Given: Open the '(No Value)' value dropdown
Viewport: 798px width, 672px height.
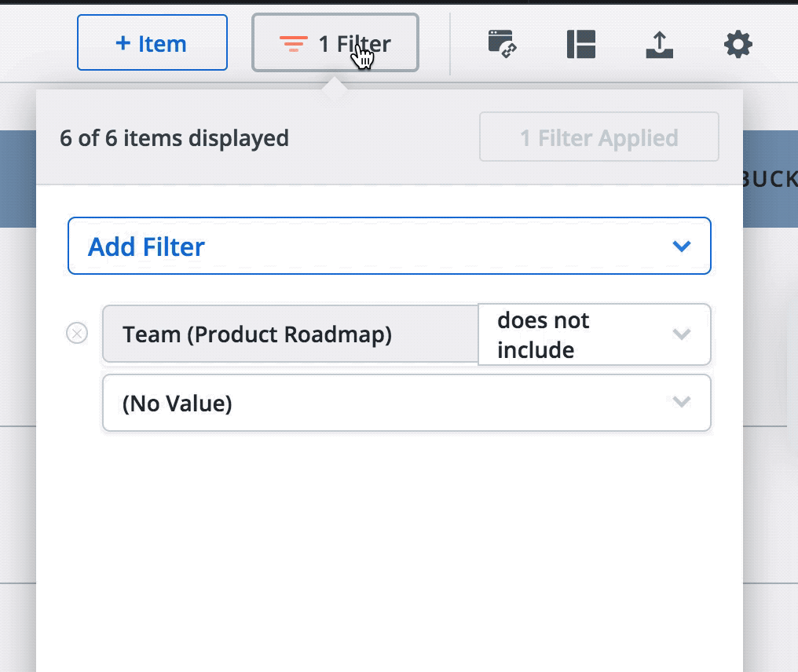Looking at the screenshot, I should tap(406, 402).
